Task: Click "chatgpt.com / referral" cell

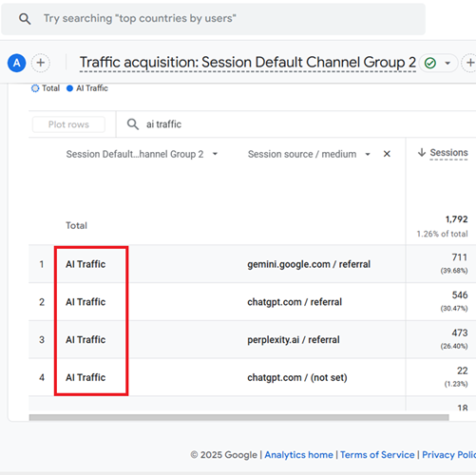Action: click(295, 302)
